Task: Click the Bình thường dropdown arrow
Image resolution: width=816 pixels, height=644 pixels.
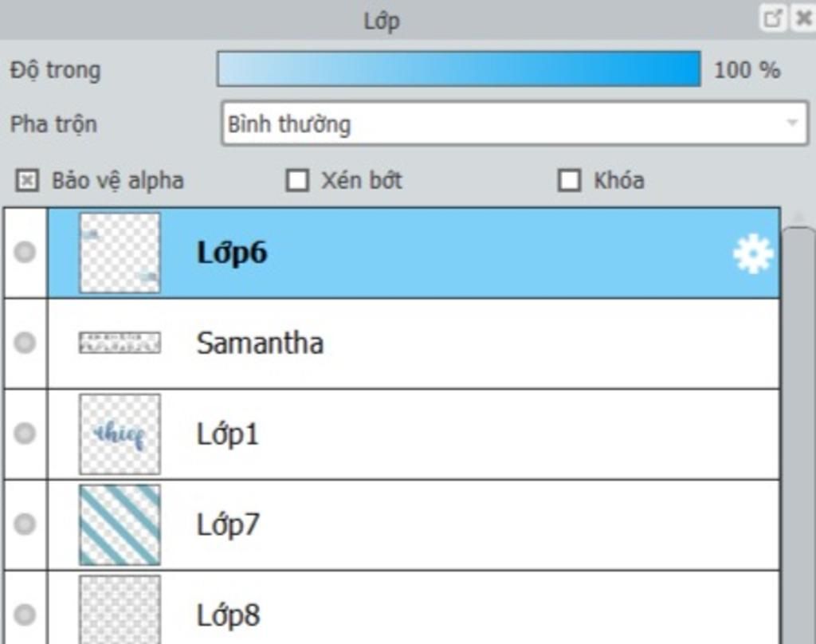Action: [792, 124]
